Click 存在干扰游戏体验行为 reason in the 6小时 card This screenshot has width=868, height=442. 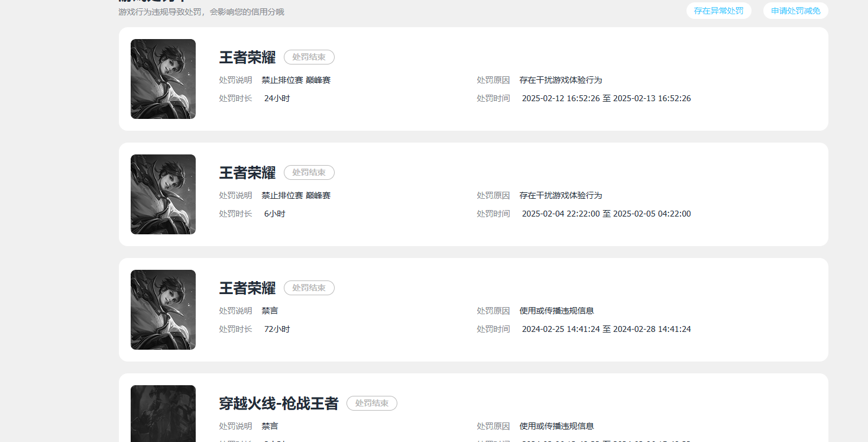(561, 195)
